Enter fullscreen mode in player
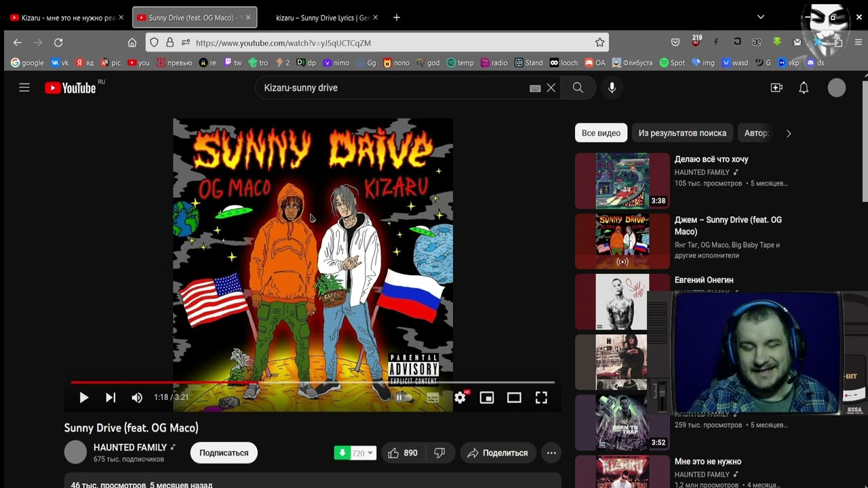Screen dimensions: 868x488 pos(541,398)
